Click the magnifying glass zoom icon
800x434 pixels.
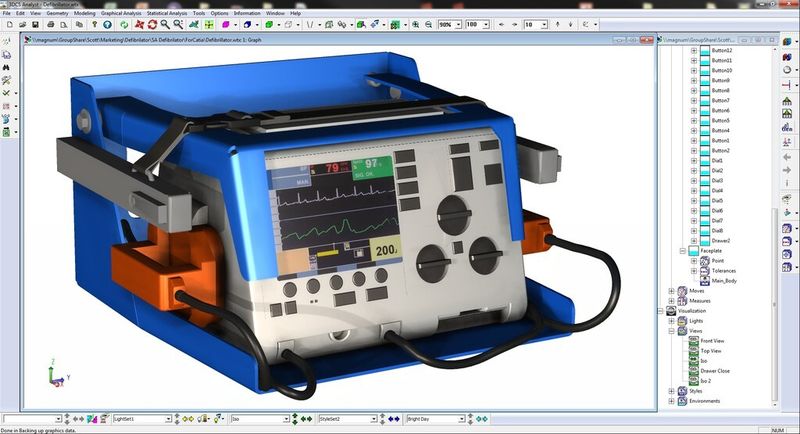(x=165, y=24)
